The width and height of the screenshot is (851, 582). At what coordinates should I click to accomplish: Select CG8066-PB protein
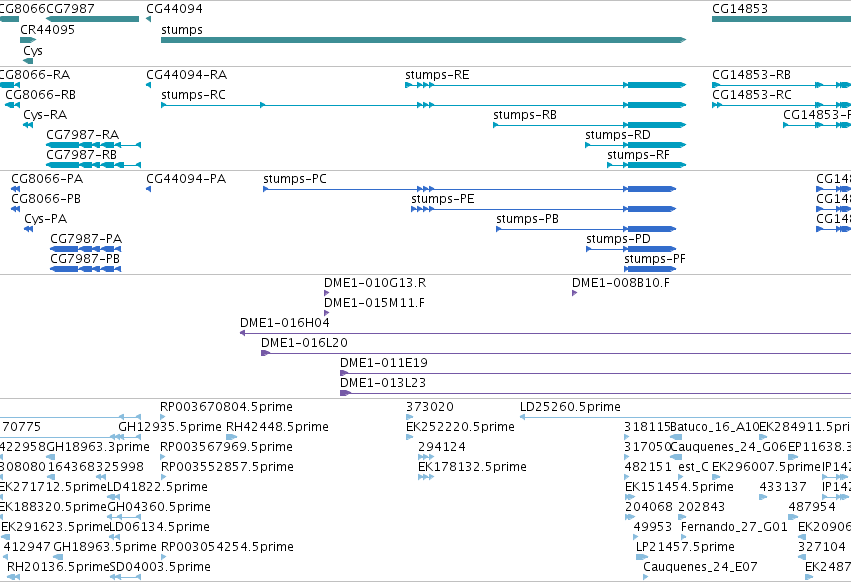pyautogui.click(x=16, y=209)
